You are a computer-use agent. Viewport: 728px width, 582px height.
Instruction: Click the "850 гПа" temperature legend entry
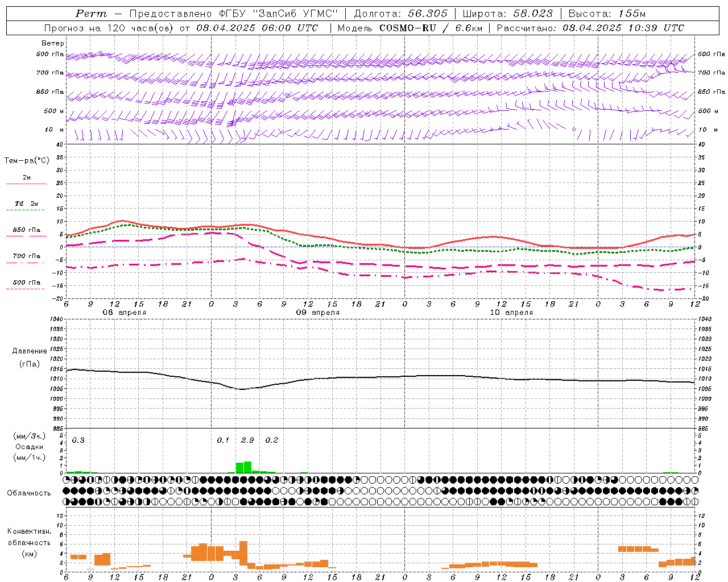(27, 230)
